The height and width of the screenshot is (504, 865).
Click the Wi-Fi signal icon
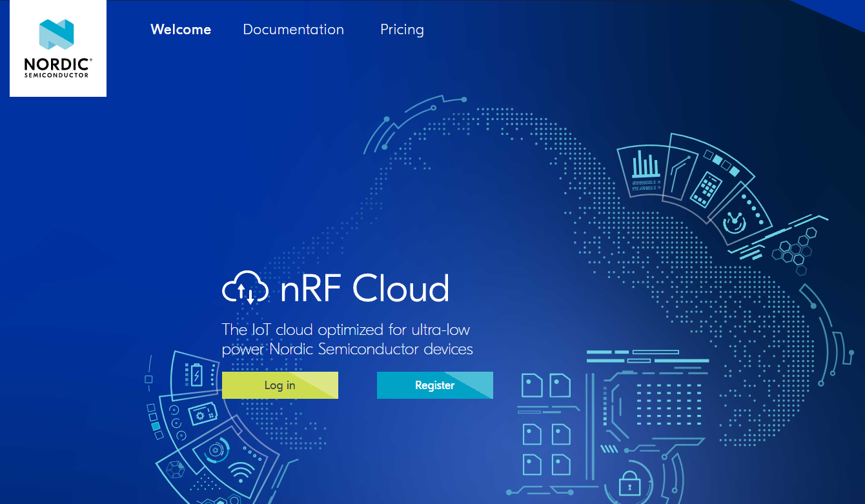click(x=241, y=473)
